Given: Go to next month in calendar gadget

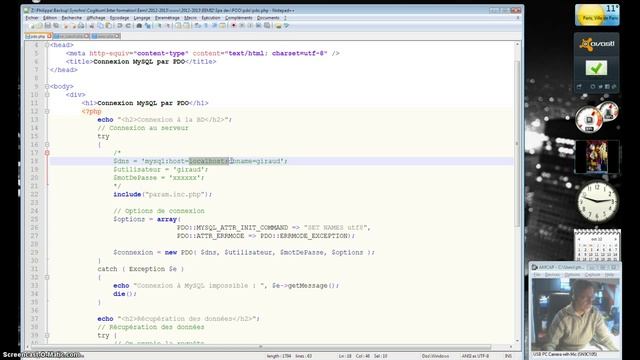Looking at the screenshot, I should (615, 238).
